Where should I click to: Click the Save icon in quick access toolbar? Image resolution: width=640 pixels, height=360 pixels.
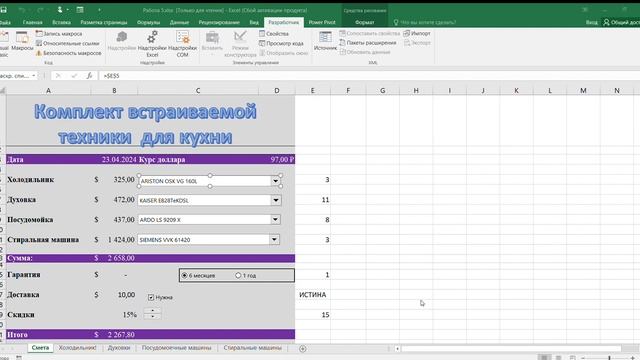coord(3,10)
